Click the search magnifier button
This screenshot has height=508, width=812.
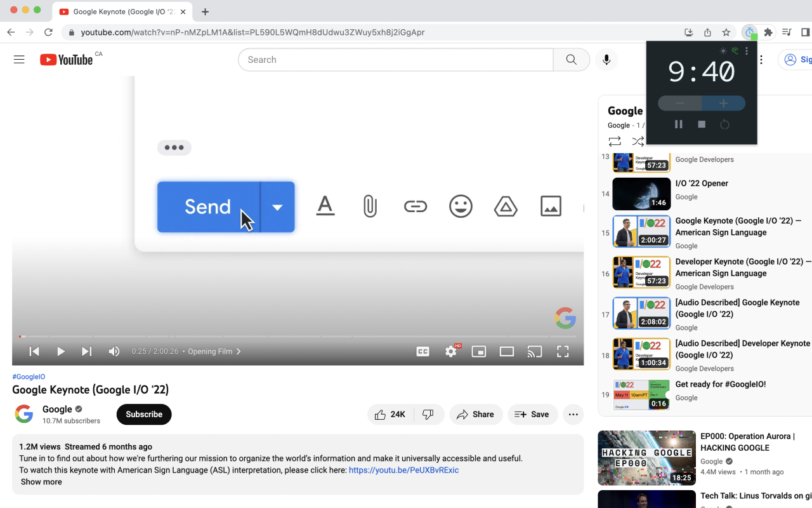[572, 60]
